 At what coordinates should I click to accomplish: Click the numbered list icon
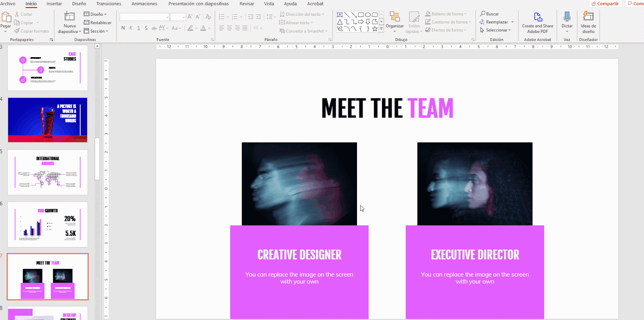pyautogui.click(x=235, y=17)
